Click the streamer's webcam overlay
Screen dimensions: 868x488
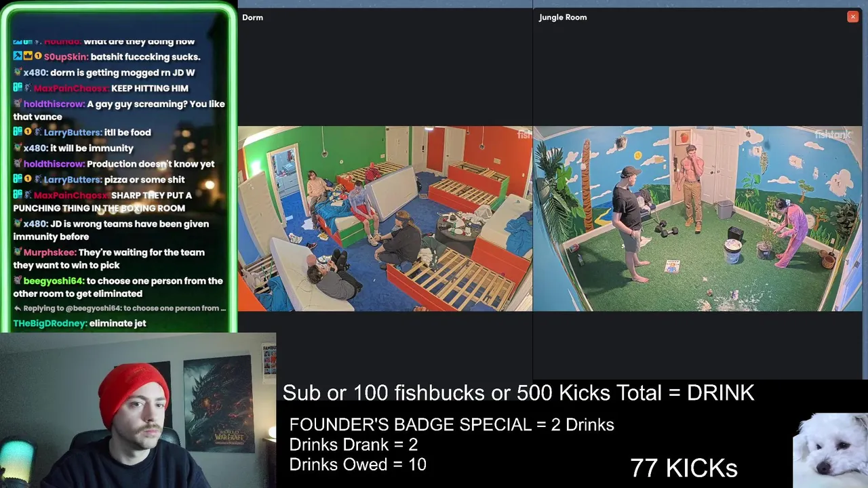click(x=138, y=410)
